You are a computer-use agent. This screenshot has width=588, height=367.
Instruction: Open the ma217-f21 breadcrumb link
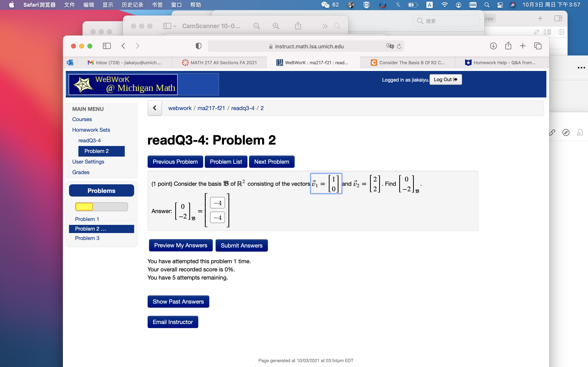coord(211,108)
